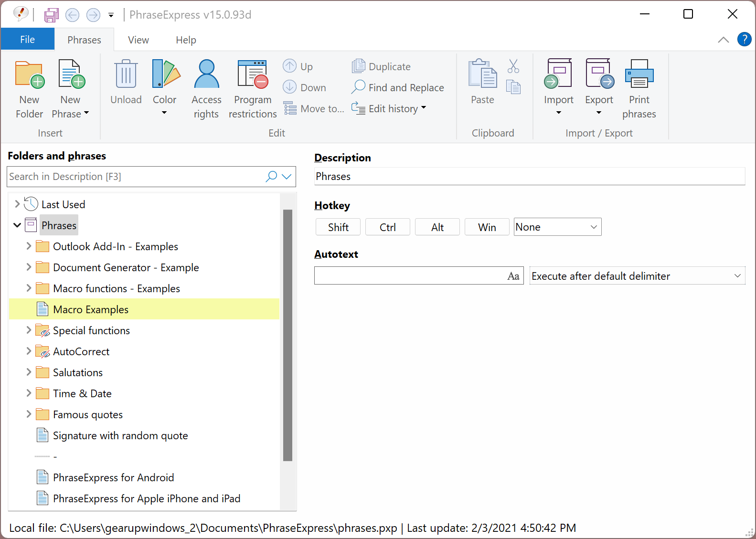The image size is (756, 539).
Task: Click the Back arrow in title bar
Action: tap(72, 15)
